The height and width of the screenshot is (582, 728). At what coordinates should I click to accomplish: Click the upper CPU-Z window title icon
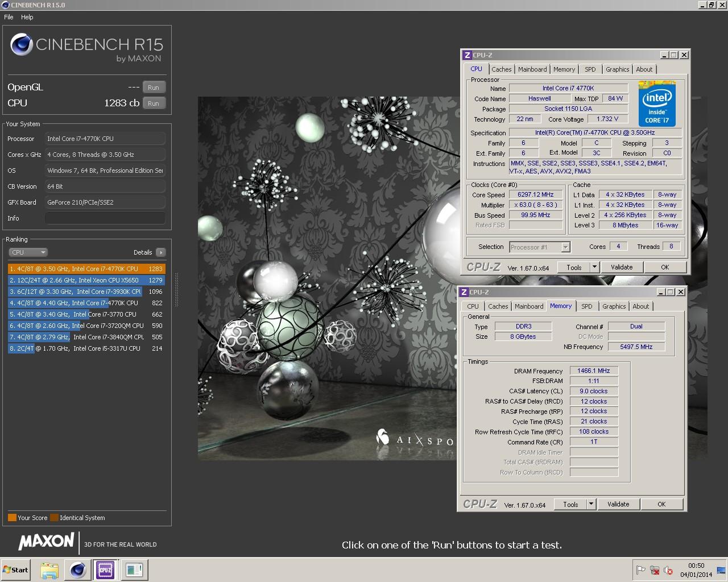(468, 55)
